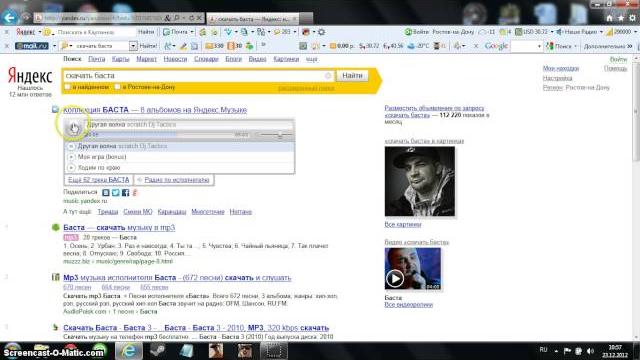Click the Mail.ru logo on toolbar
The image size is (640, 360).
(x=32, y=46)
